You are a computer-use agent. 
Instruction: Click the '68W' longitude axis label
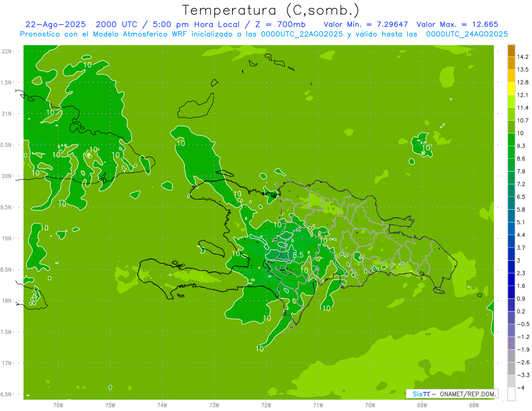pos(474,405)
